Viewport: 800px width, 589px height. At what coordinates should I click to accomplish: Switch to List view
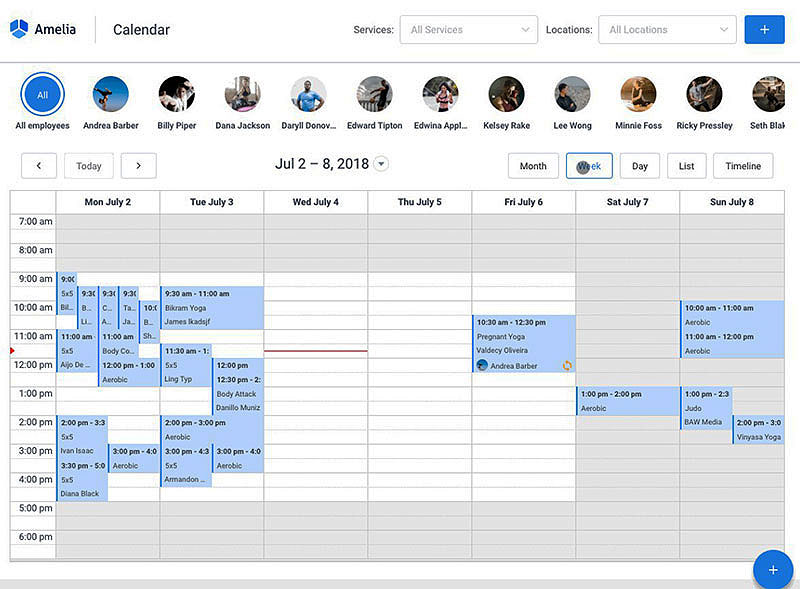(x=686, y=165)
